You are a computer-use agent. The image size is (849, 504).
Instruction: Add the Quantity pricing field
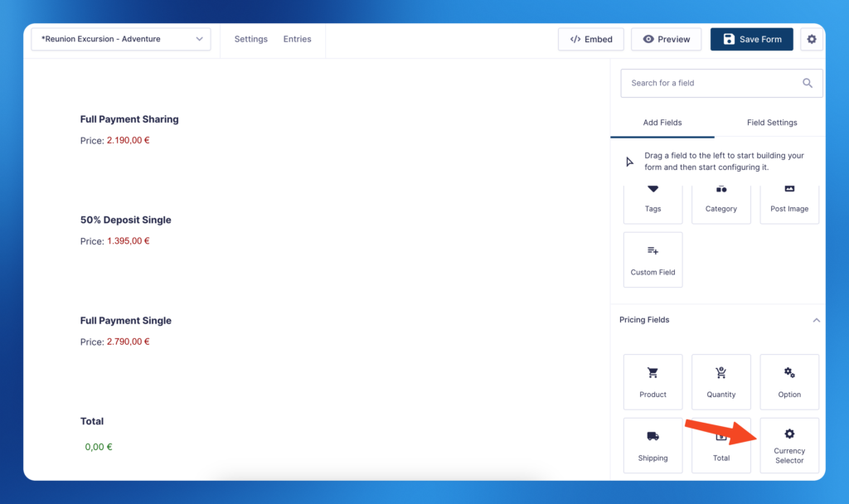pyautogui.click(x=720, y=381)
